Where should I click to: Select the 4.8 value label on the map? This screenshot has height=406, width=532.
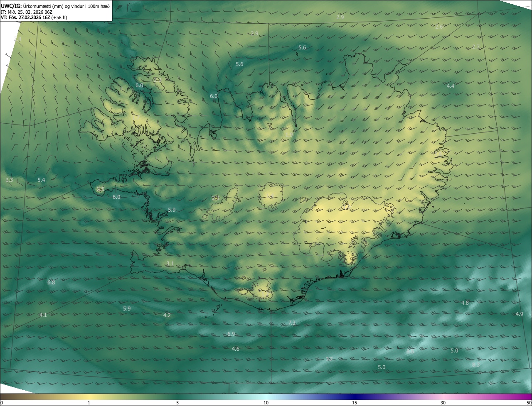point(465,303)
